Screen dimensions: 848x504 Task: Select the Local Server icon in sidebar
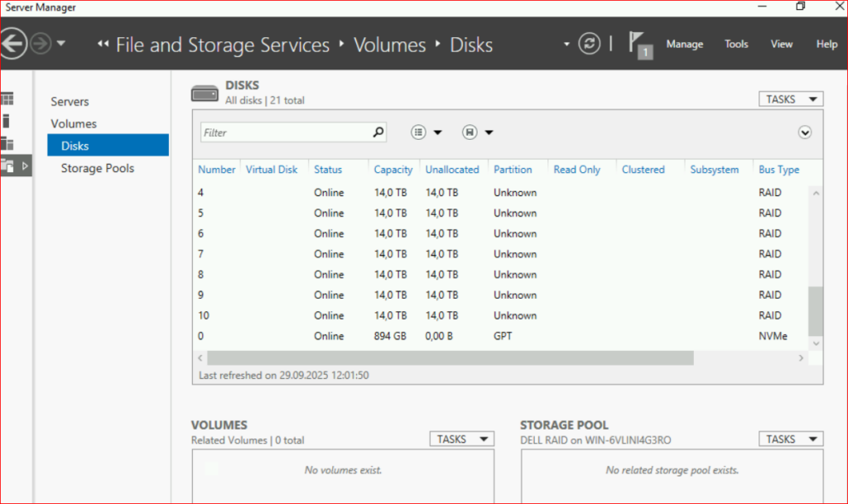7,121
